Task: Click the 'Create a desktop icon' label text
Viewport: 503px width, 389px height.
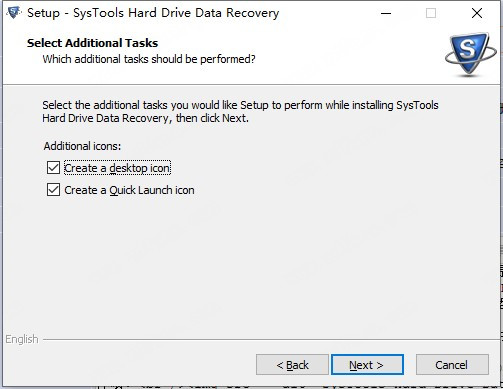Action: pos(117,168)
